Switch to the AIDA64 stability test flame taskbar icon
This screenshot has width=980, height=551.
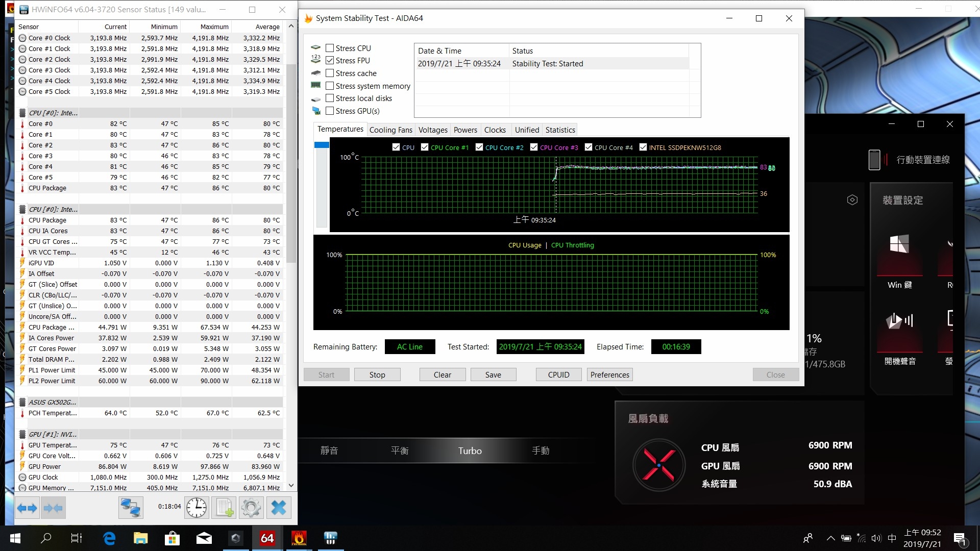299,538
